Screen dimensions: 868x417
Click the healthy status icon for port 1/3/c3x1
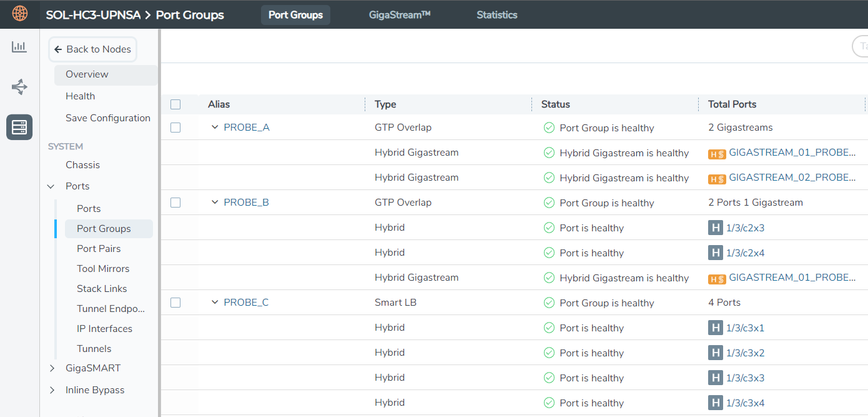coord(549,328)
